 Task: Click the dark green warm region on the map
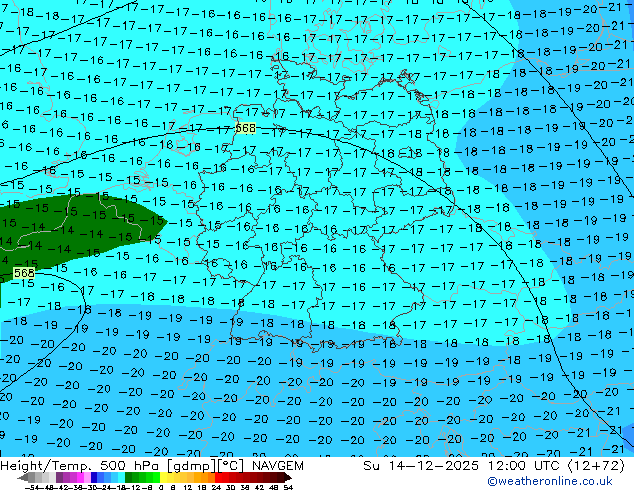click(x=81, y=228)
